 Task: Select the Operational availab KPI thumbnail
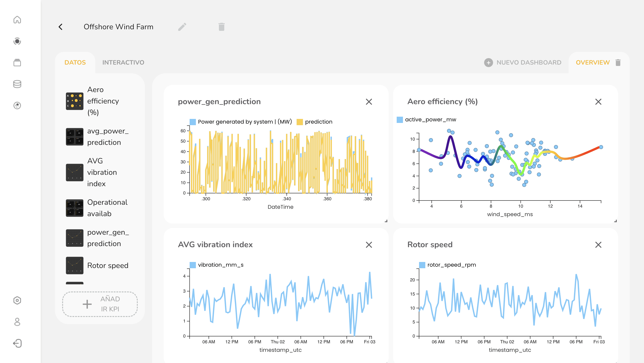click(x=74, y=208)
